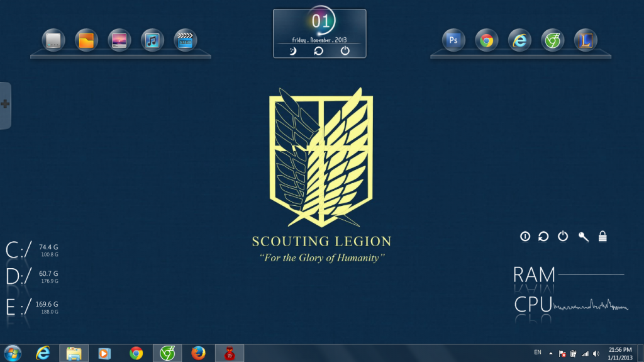Open the Action Center flag icon
This screenshot has height=362, width=644.
562,353
